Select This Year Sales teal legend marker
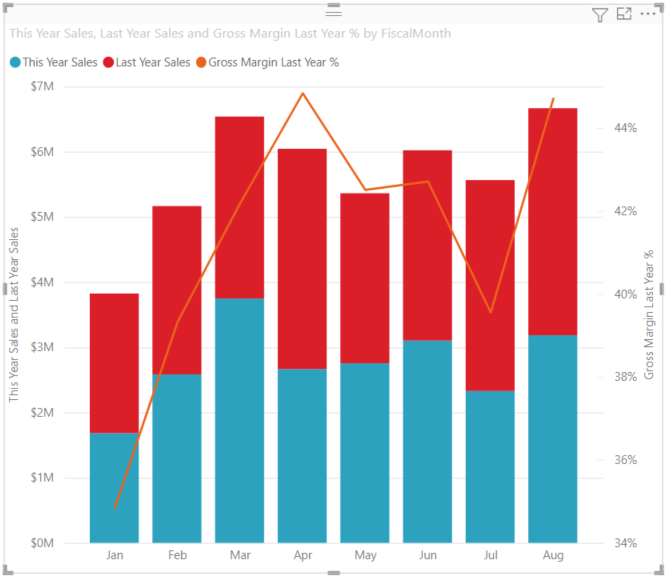667x577 pixels. tap(15, 63)
